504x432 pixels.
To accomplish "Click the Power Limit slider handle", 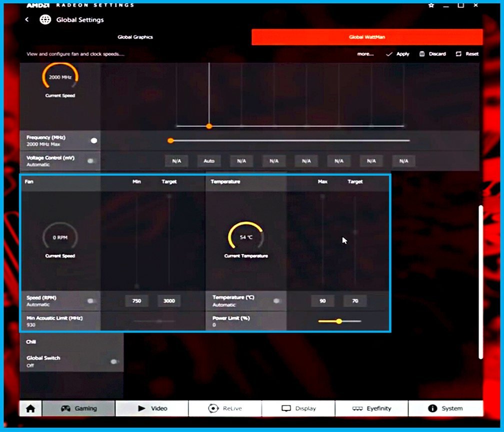I will [339, 321].
